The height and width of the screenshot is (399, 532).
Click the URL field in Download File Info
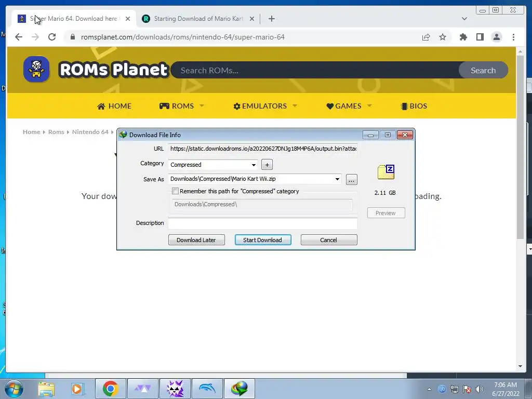(x=263, y=149)
